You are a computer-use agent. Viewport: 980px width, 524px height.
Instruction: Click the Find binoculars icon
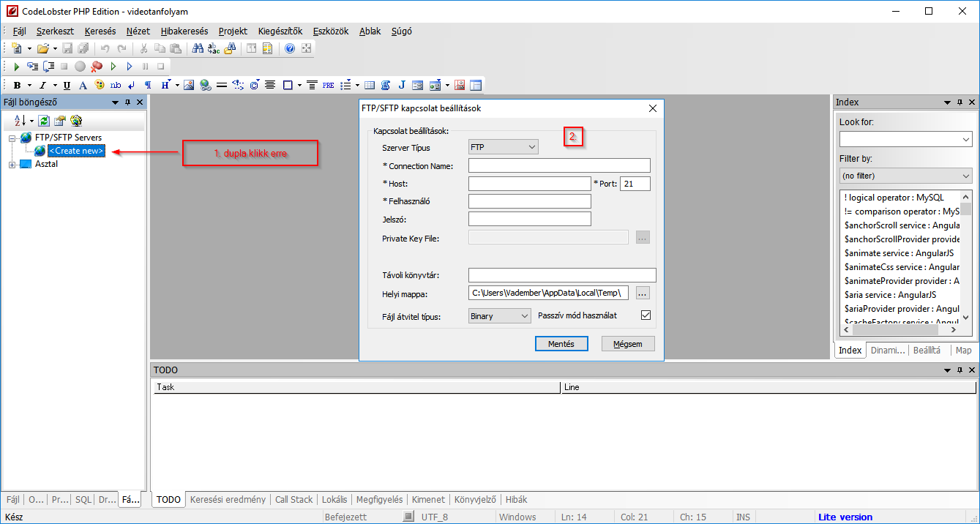[x=198, y=48]
